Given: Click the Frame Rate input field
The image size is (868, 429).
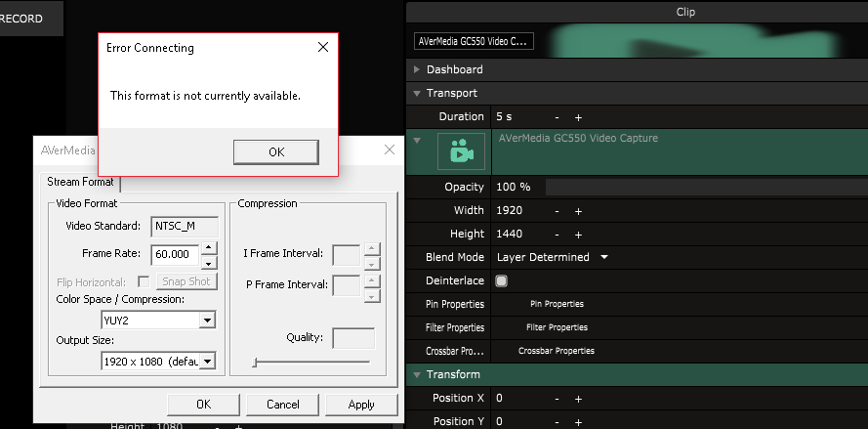Looking at the screenshot, I should pyautogui.click(x=175, y=253).
